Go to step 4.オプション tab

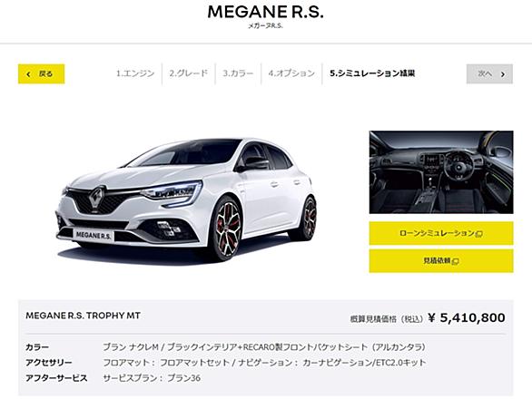291,73
